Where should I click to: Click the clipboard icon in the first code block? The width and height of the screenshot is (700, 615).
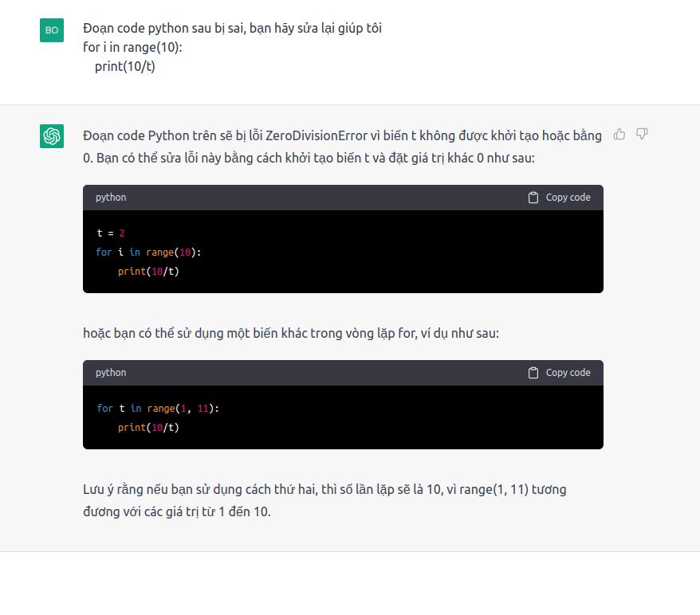click(533, 198)
